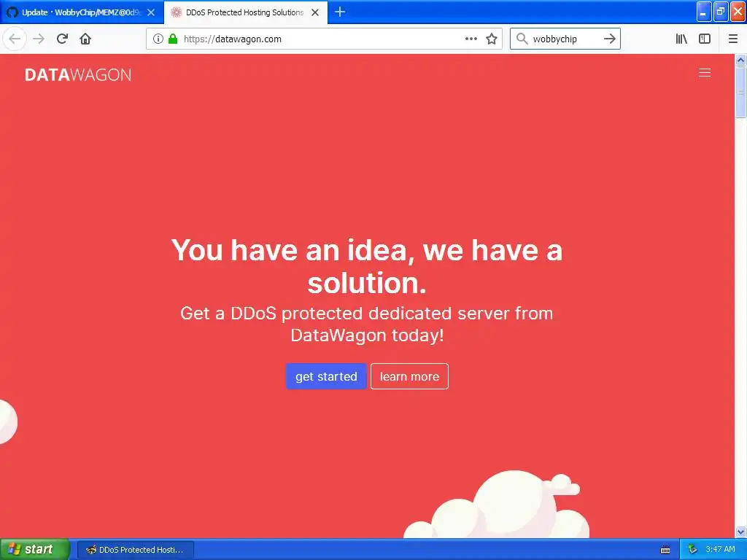Image resolution: width=747 pixels, height=560 pixels.
Task: Click scrollbar up arrow
Action: 740,60
